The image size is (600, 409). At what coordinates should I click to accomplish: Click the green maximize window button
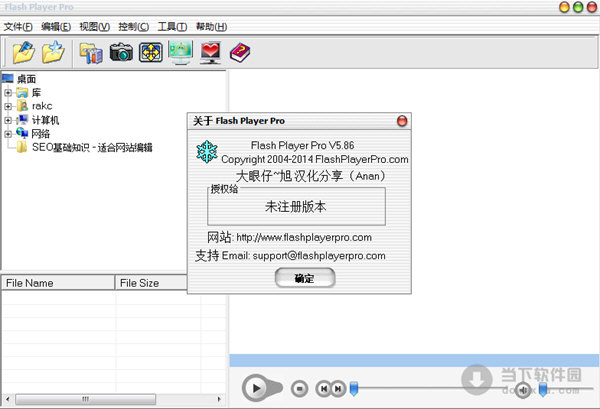(x=578, y=7)
